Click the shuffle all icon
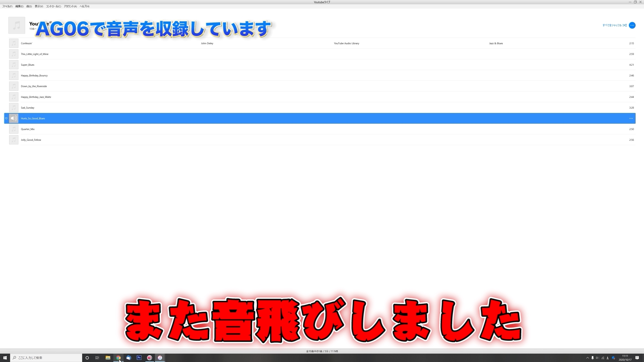 coord(625,25)
